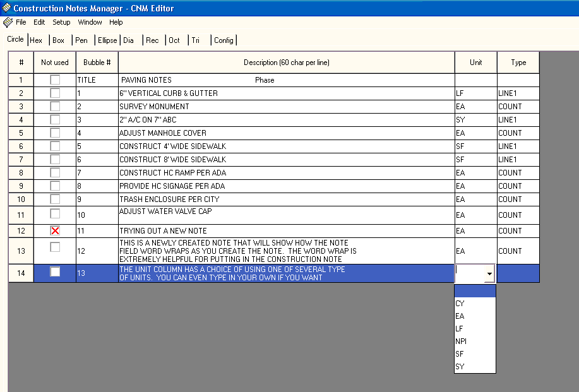Click the Description column header
Screen dimensions: 579x392
286,62
